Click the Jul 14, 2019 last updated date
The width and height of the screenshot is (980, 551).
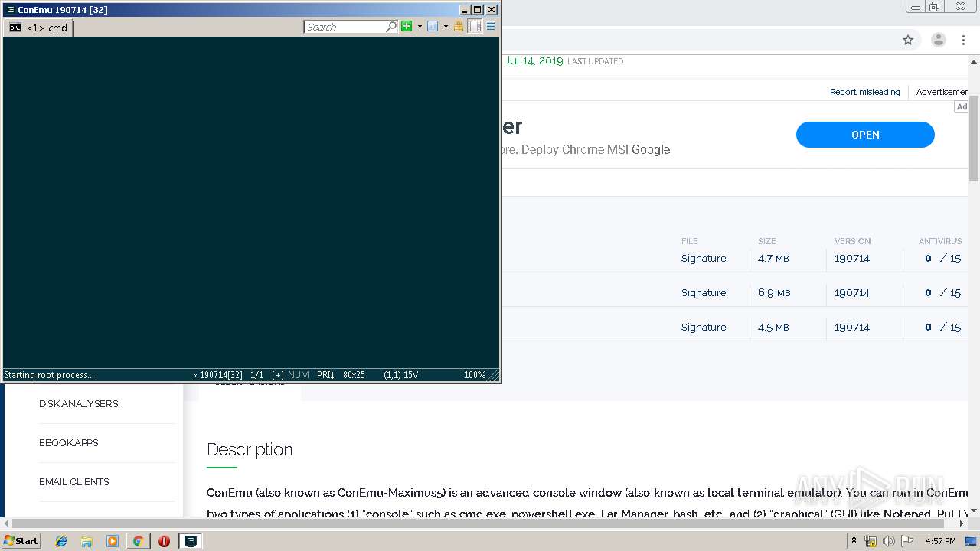point(534,61)
